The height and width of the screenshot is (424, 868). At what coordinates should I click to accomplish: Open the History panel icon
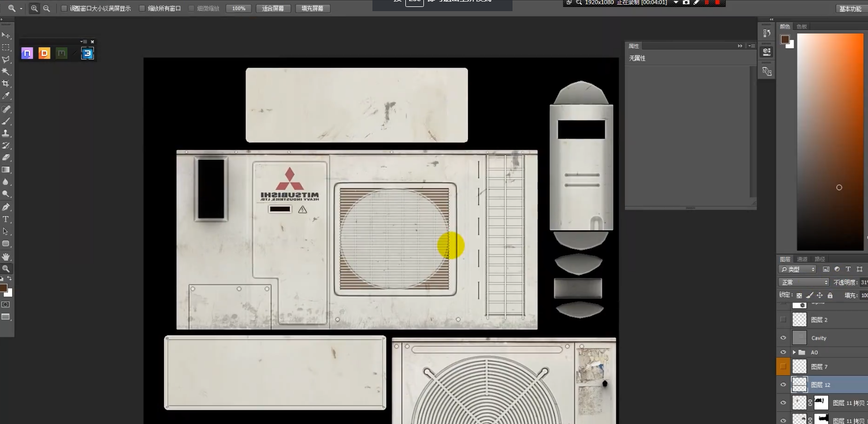tap(767, 33)
